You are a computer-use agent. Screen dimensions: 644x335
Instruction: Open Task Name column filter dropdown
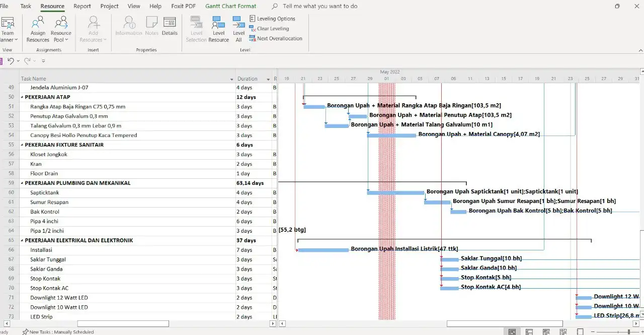coord(232,79)
